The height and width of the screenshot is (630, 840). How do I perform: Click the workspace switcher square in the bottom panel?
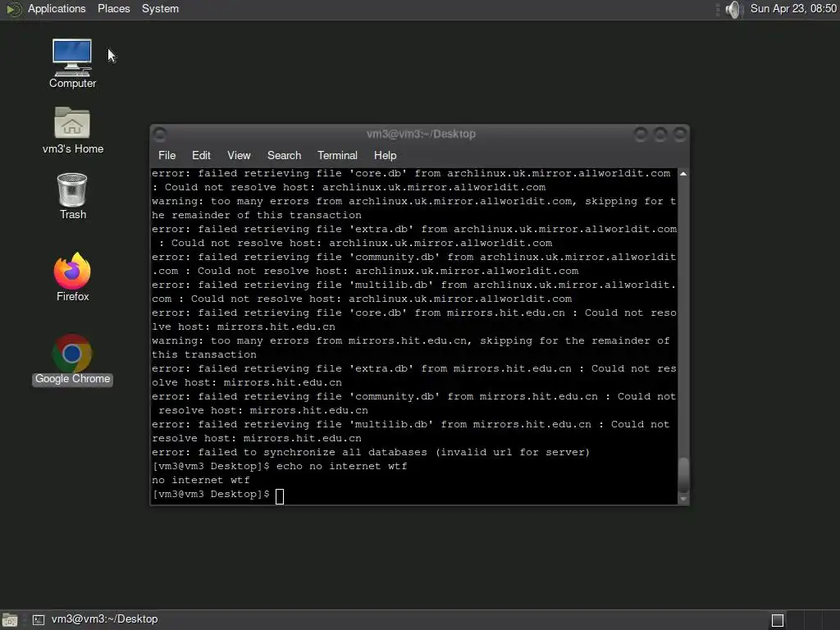coord(778,620)
